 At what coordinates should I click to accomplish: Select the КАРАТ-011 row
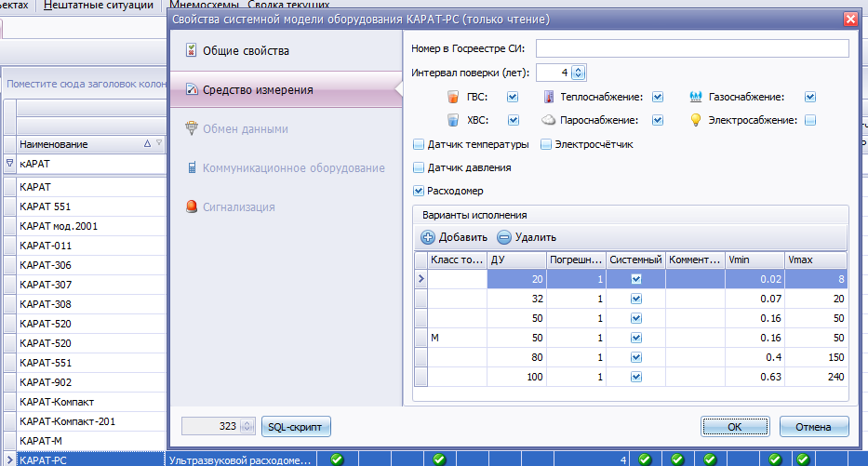pos(91,246)
